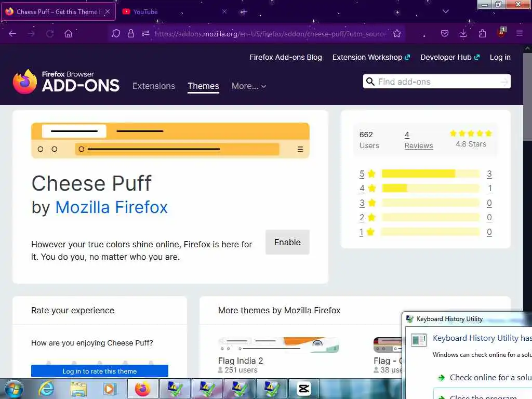Open site permissions icon in address bar

(x=145, y=34)
